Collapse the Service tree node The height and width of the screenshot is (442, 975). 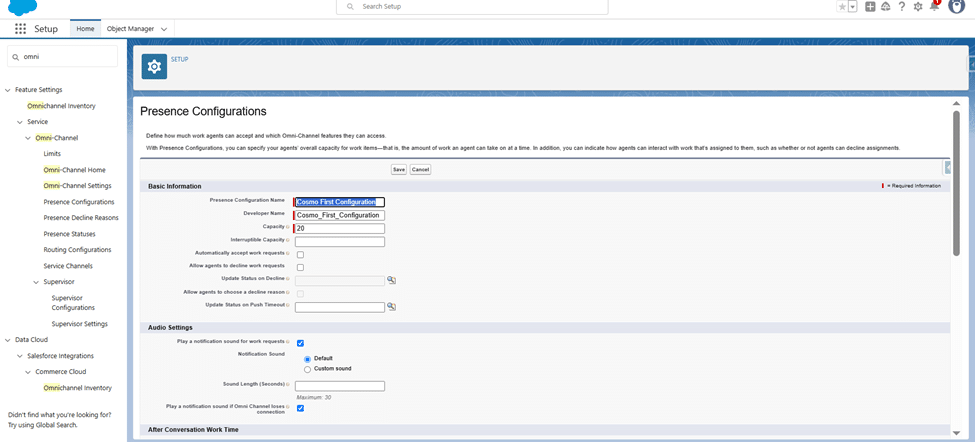(x=20, y=122)
